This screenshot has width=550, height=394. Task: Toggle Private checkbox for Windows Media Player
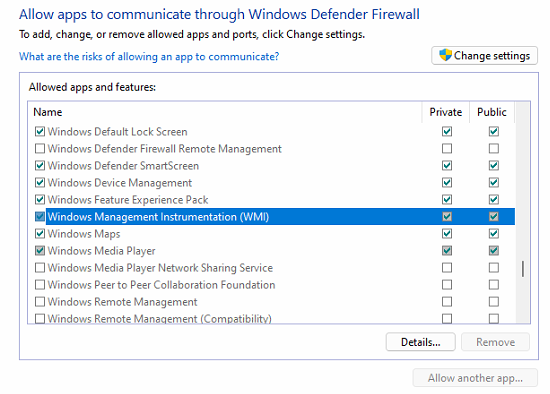point(447,251)
